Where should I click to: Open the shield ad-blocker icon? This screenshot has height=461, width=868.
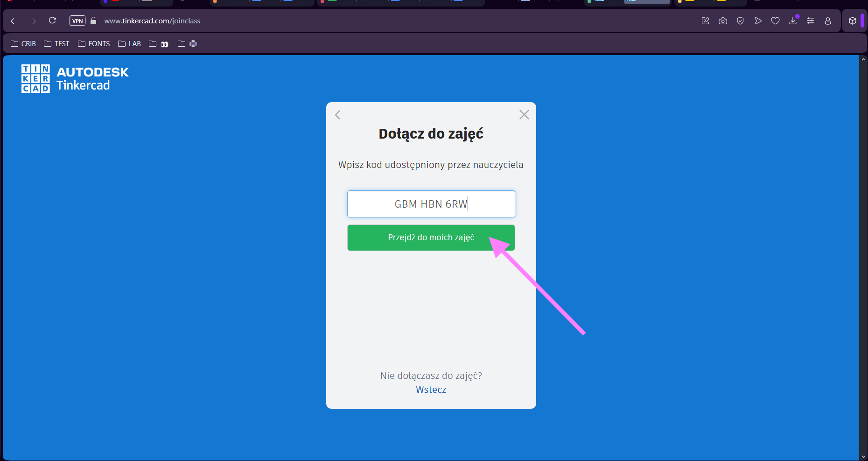click(x=740, y=21)
